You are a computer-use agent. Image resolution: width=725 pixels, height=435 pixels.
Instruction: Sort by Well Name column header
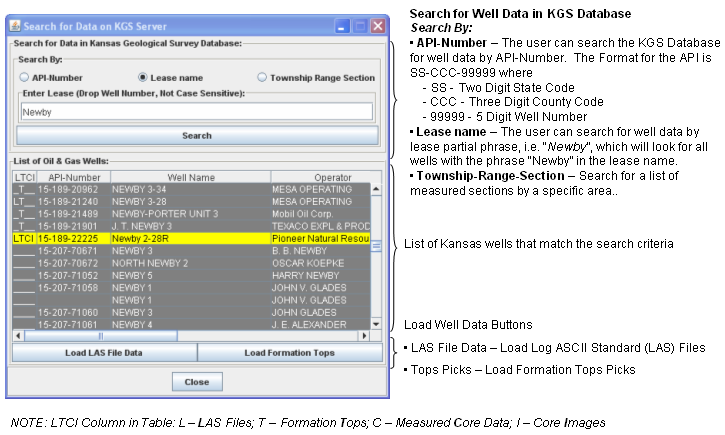point(190,178)
